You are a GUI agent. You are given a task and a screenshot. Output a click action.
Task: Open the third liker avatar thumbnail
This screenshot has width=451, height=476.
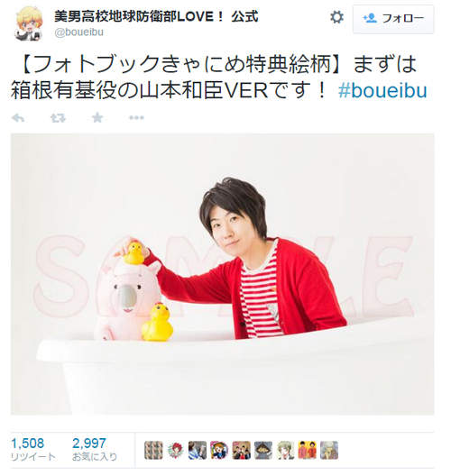coord(198,450)
